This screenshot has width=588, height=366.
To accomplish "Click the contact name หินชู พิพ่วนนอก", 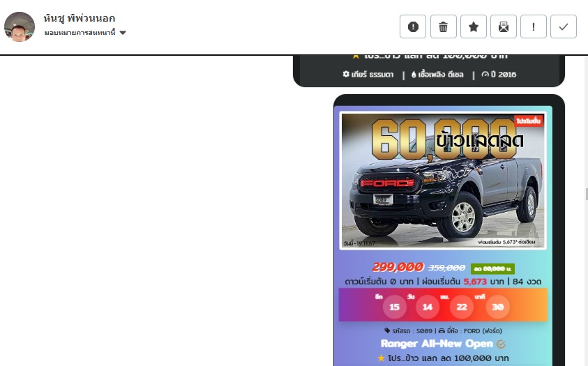I will pyautogui.click(x=79, y=18).
